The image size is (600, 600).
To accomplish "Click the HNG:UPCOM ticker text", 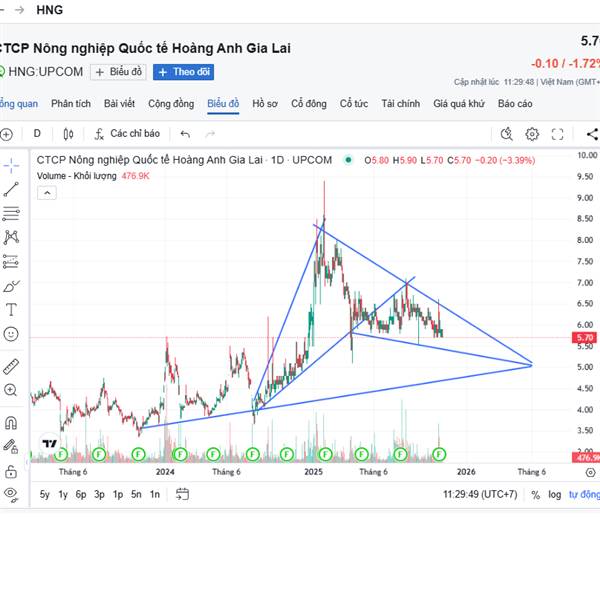I will pos(46,72).
